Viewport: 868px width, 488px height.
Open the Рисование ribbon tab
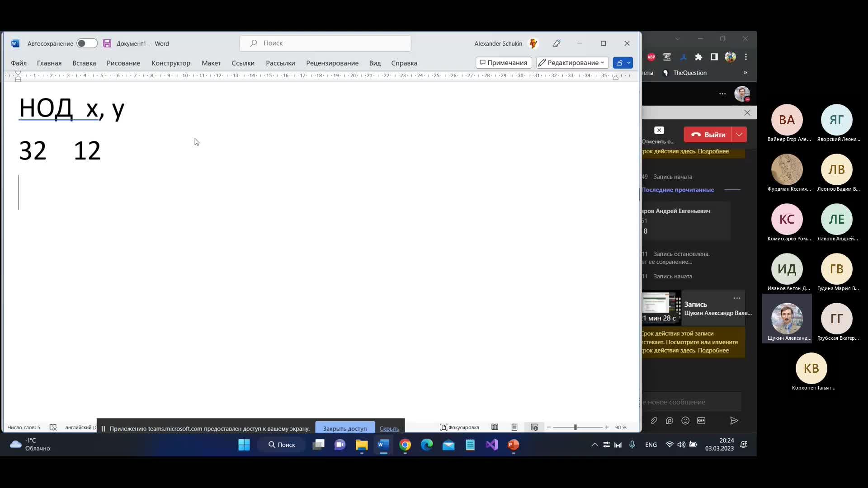[123, 63]
